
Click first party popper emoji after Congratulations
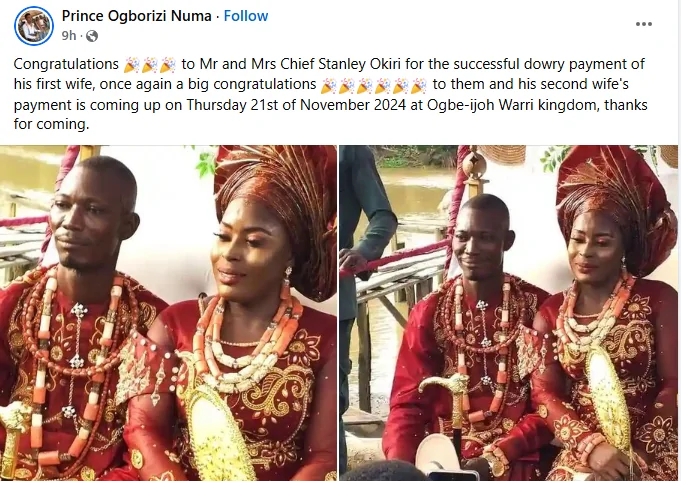click(x=132, y=65)
